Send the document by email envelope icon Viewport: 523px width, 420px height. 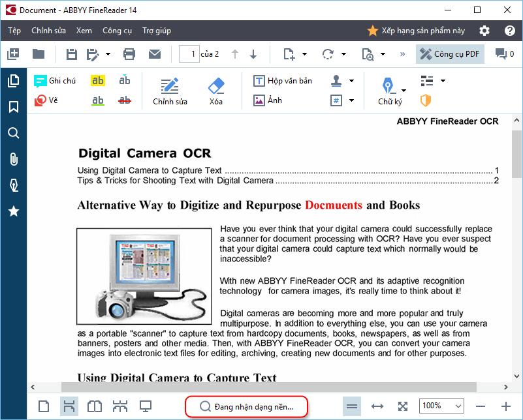(155, 54)
